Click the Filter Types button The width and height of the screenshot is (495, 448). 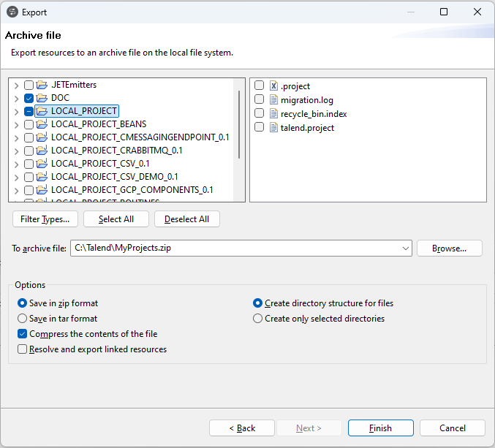45,219
